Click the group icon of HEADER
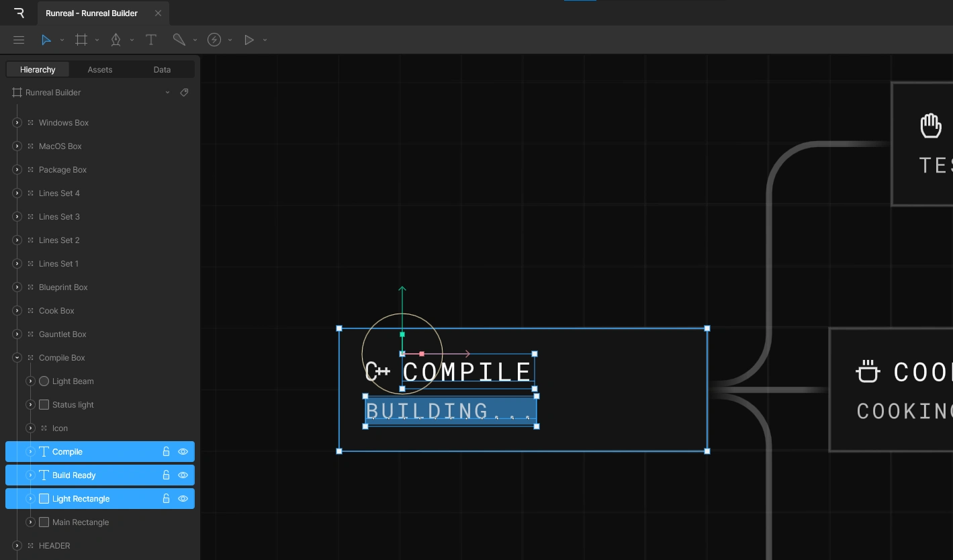Screen dimensions: 953x560 coord(31,546)
